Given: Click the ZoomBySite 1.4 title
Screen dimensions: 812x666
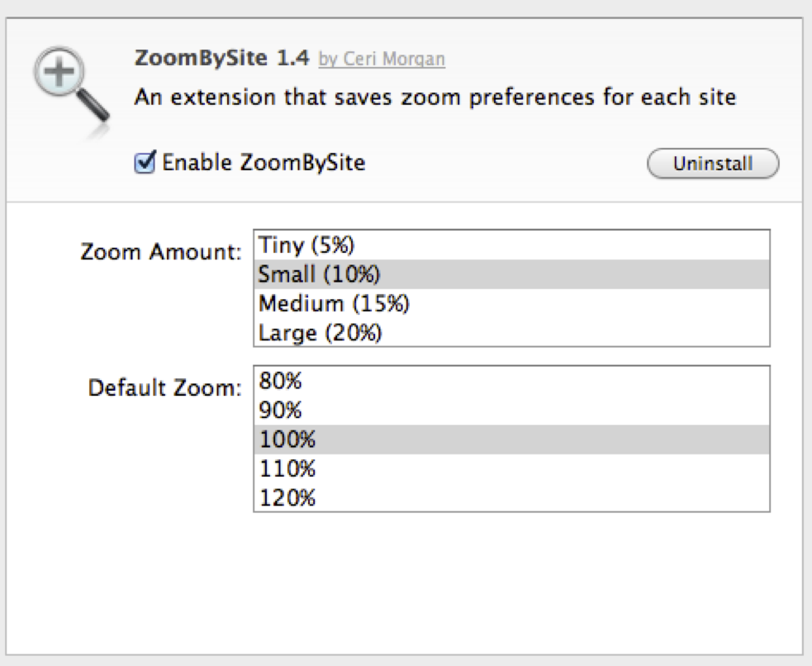Looking at the screenshot, I should click(x=221, y=58).
